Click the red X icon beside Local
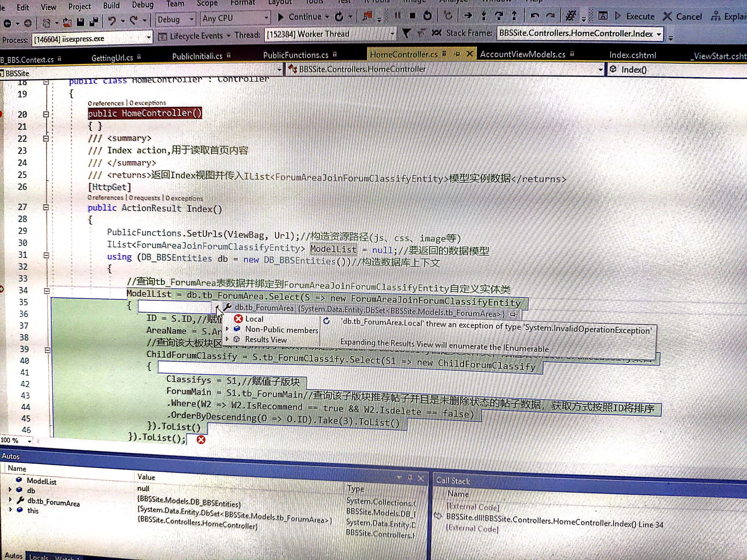 [239, 319]
